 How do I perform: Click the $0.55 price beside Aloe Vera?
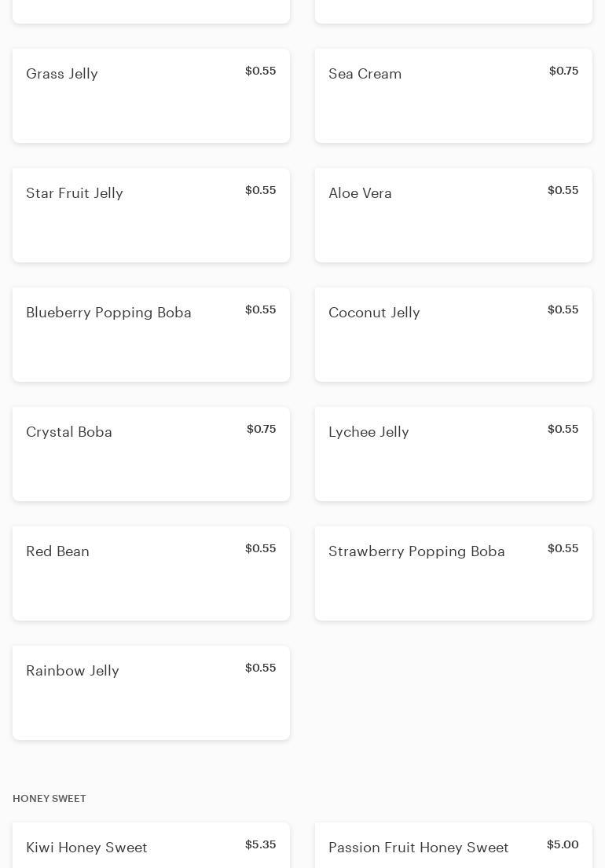pos(563,191)
